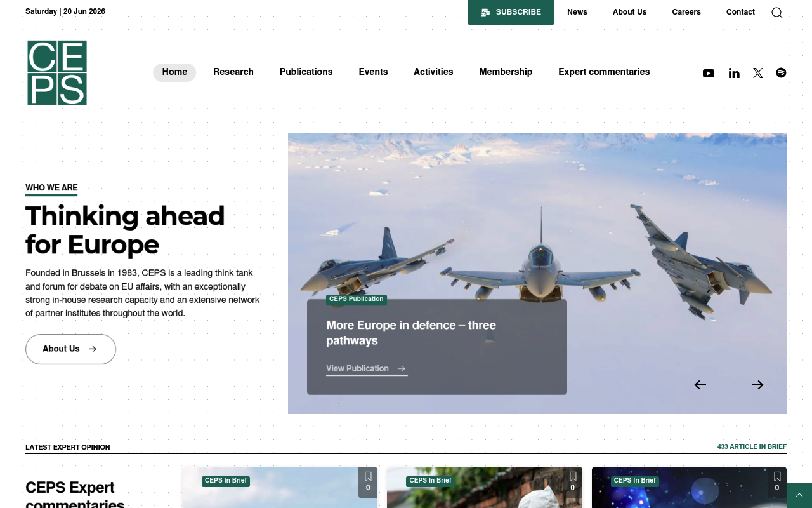Screen dimensions: 812x508
Task: Open the Activities menu
Action: pyautogui.click(x=433, y=72)
